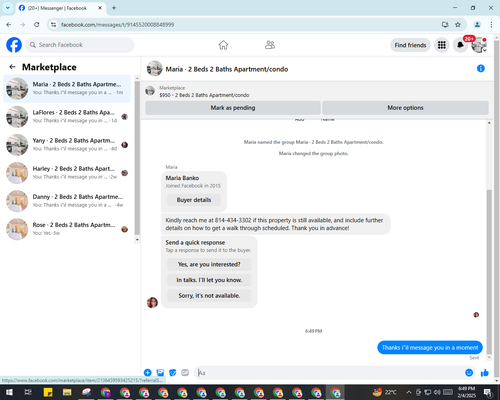Screen dimensions: 500x400
Task: Click the browser back button
Action: (x=9, y=25)
